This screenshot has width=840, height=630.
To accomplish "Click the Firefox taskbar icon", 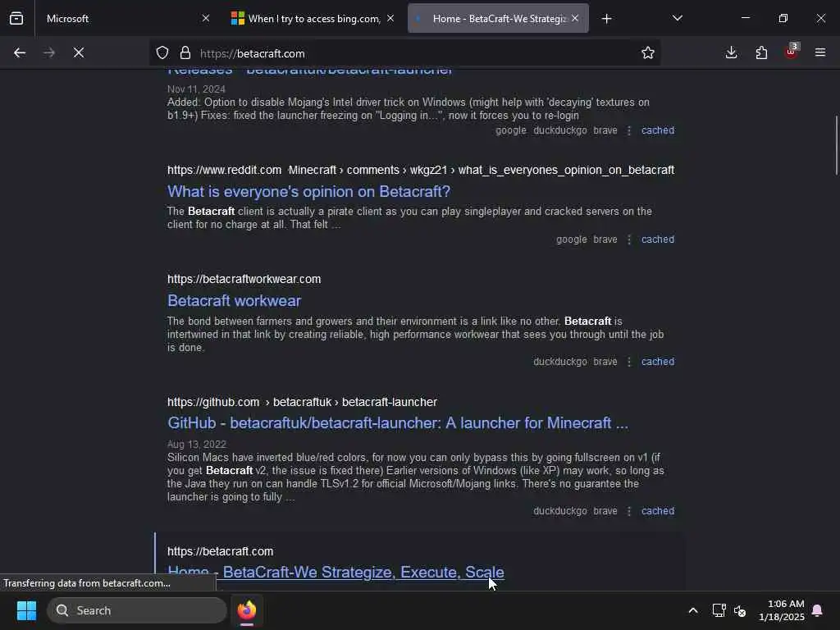I will pyautogui.click(x=247, y=610).
